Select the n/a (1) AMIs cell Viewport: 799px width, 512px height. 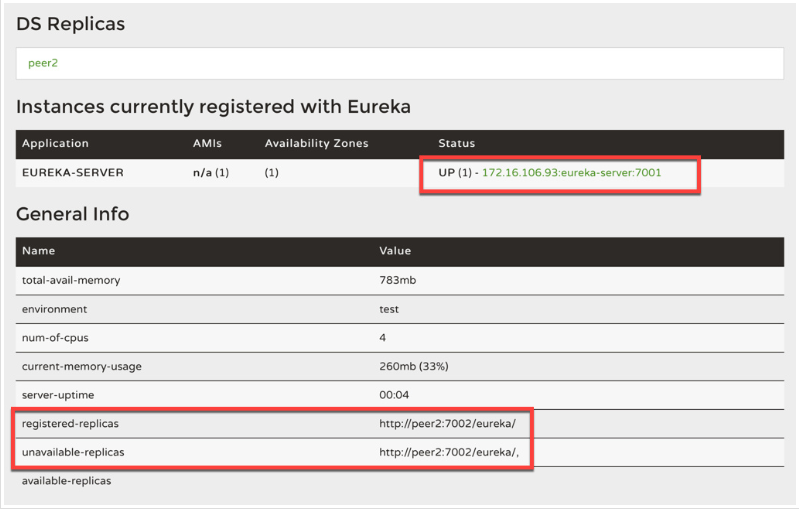[211, 173]
